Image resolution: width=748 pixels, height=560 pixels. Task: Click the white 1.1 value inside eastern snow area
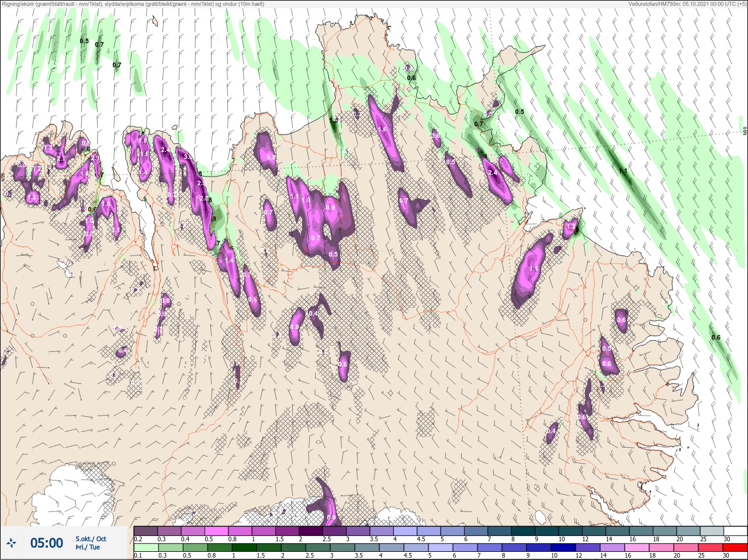pos(534,269)
